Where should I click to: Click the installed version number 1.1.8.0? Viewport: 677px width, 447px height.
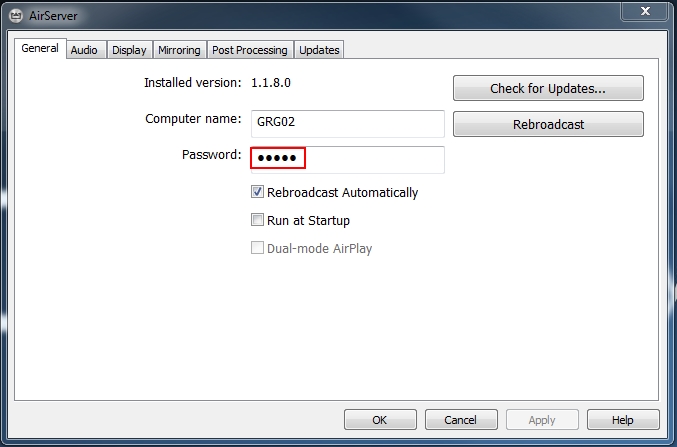click(x=271, y=82)
